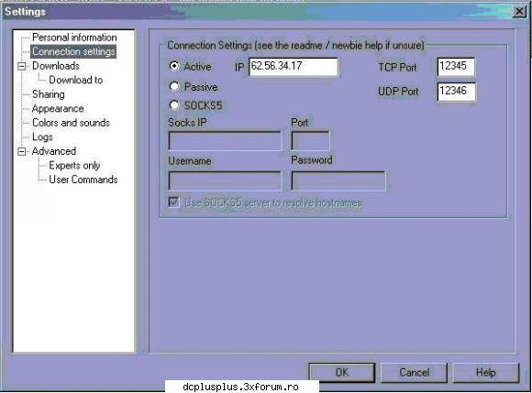Image resolution: width=532 pixels, height=393 pixels.
Task: Click the Username input field
Action: coord(225,180)
